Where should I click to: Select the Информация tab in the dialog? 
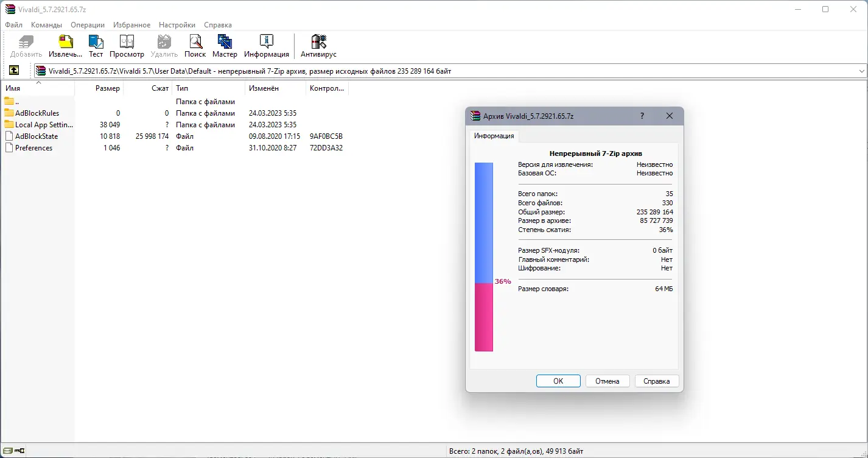(494, 136)
